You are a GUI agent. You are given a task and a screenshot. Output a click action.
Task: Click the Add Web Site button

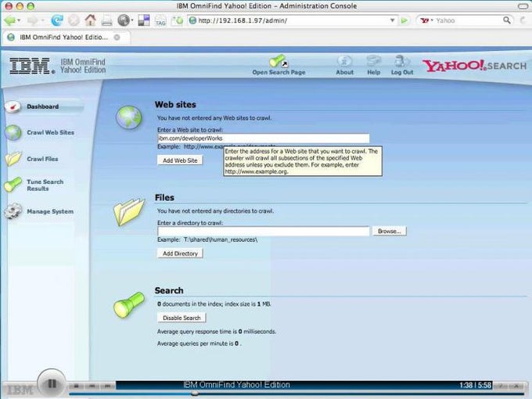[x=180, y=160]
